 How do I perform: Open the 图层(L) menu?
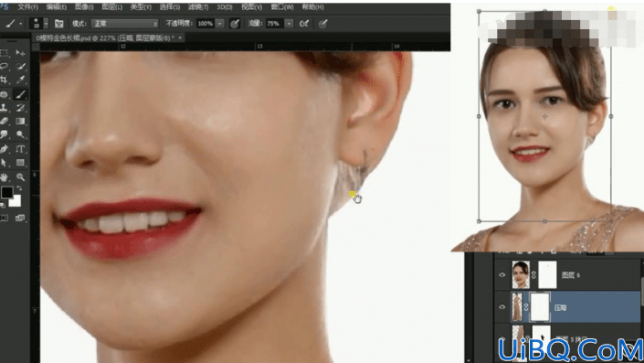[x=112, y=7]
